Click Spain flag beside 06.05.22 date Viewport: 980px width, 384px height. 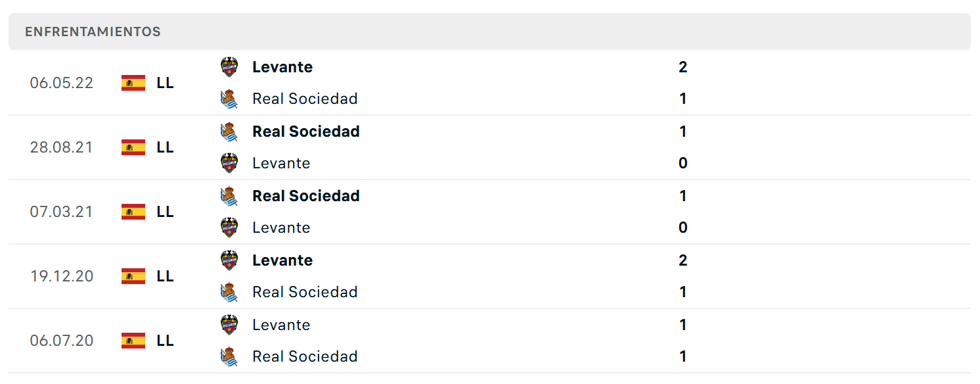click(x=133, y=83)
